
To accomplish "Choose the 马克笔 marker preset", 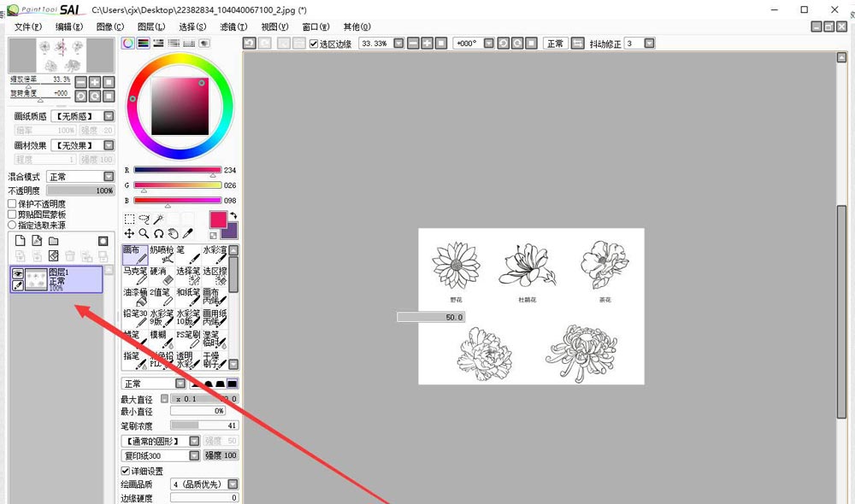I will [x=135, y=276].
